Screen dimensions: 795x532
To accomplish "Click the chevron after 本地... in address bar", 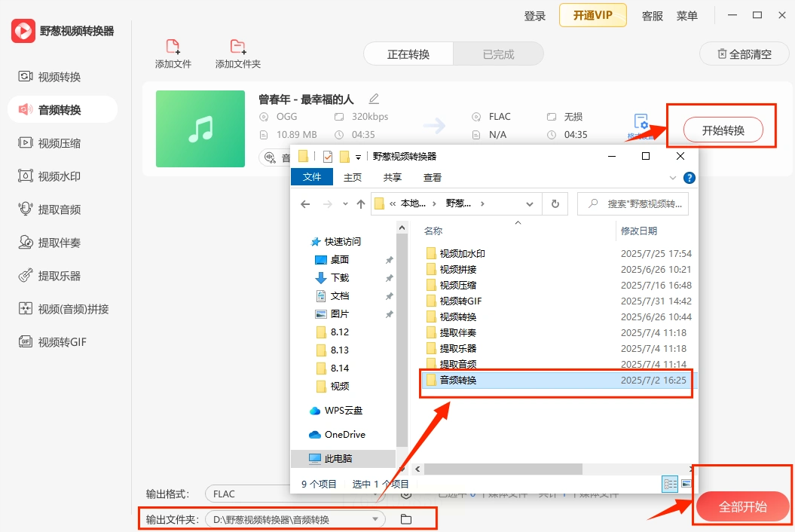I will pyautogui.click(x=434, y=204).
